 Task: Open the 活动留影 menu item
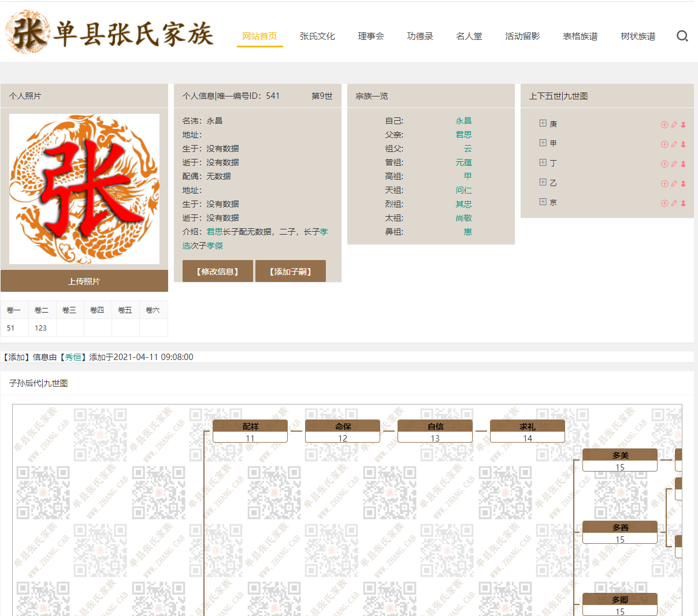[x=522, y=36]
